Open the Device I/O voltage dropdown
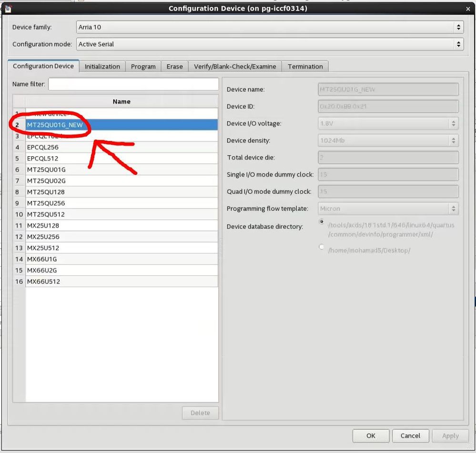 coord(388,123)
